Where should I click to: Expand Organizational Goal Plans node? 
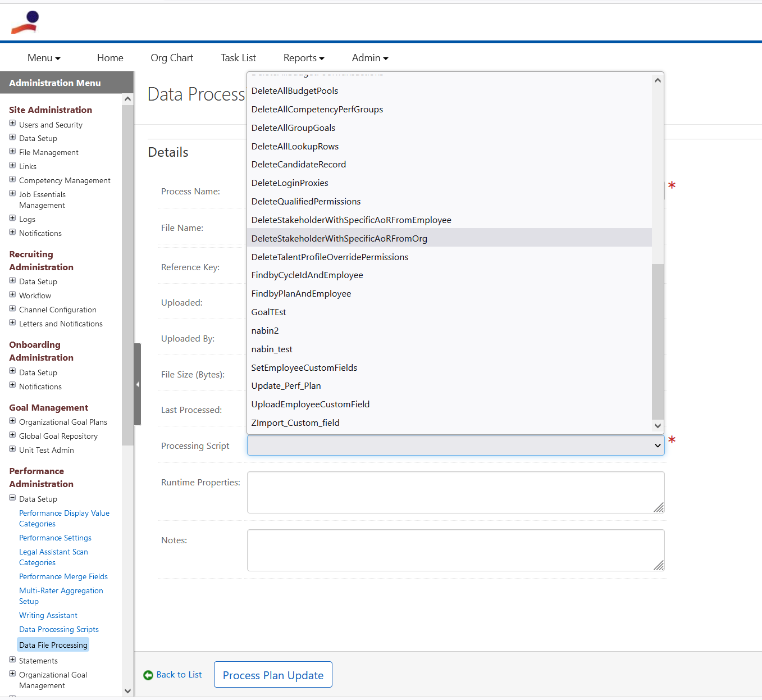tap(12, 421)
